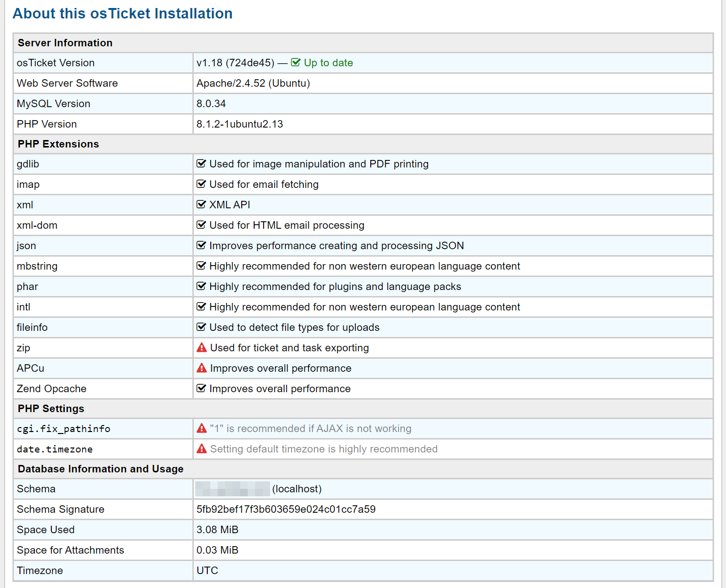Click the json extension check icon
This screenshot has height=588, width=726.
point(201,245)
